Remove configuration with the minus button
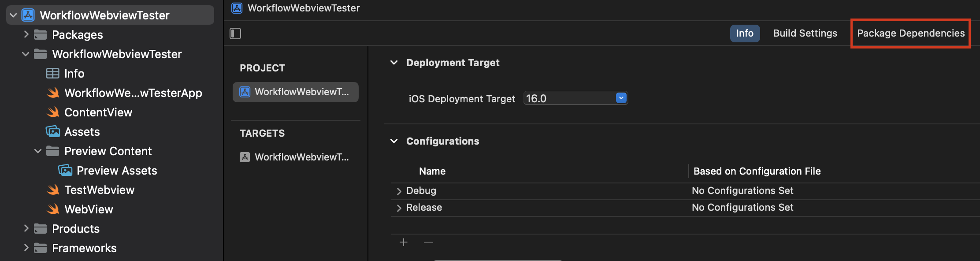This screenshot has height=261, width=980. (428, 242)
